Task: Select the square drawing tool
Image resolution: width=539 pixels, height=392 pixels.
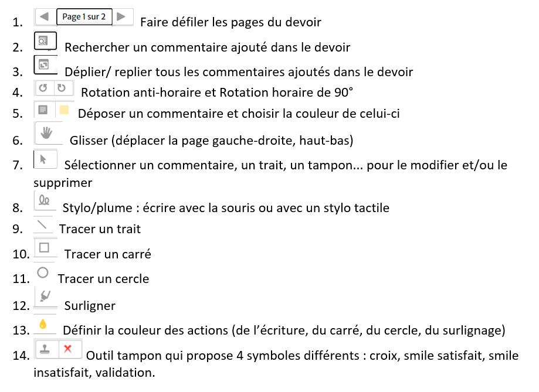Action: click(x=43, y=247)
